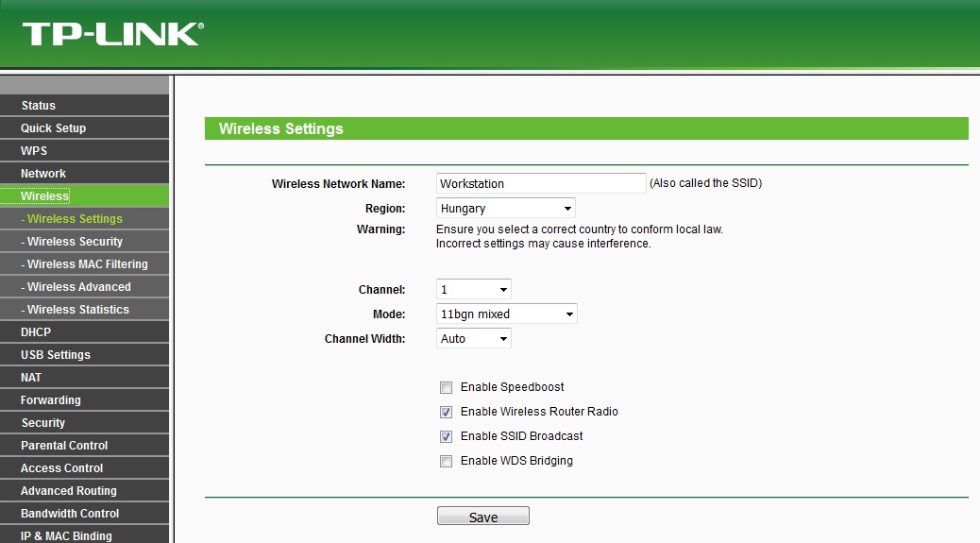Enable WDS Bridging checkbox
The height and width of the screenshot is (543, 980).
[x=446, y=461]
